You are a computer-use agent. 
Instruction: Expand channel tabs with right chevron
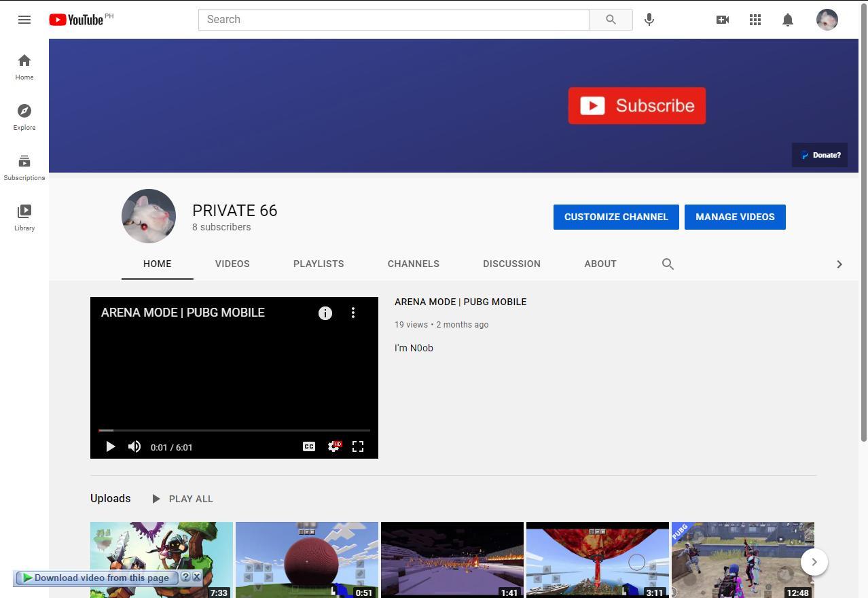(x=839, y=264)
